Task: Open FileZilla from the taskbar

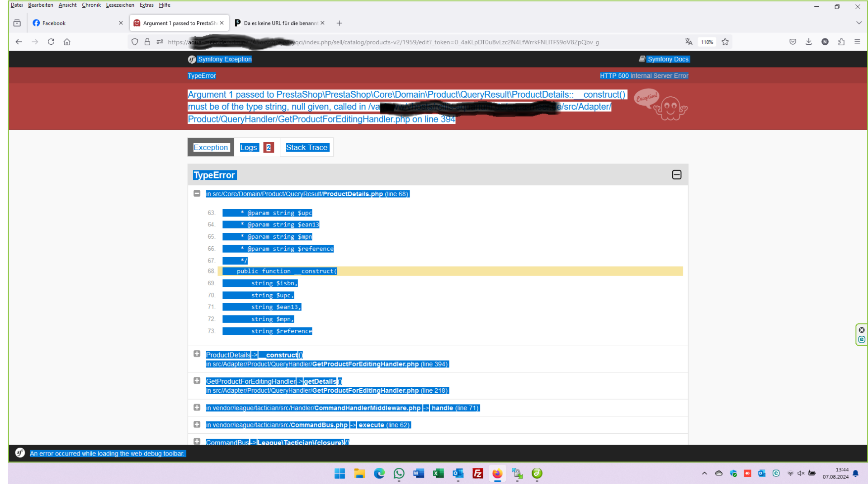Action: point(478,473)
